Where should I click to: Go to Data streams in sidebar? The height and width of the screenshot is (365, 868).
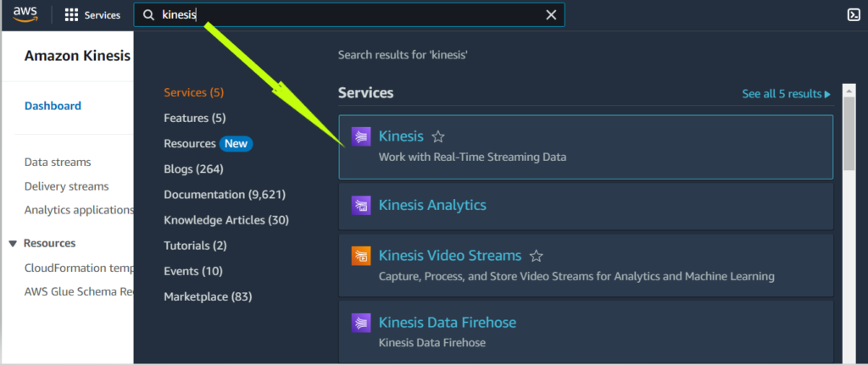click(x=58, y=162)
